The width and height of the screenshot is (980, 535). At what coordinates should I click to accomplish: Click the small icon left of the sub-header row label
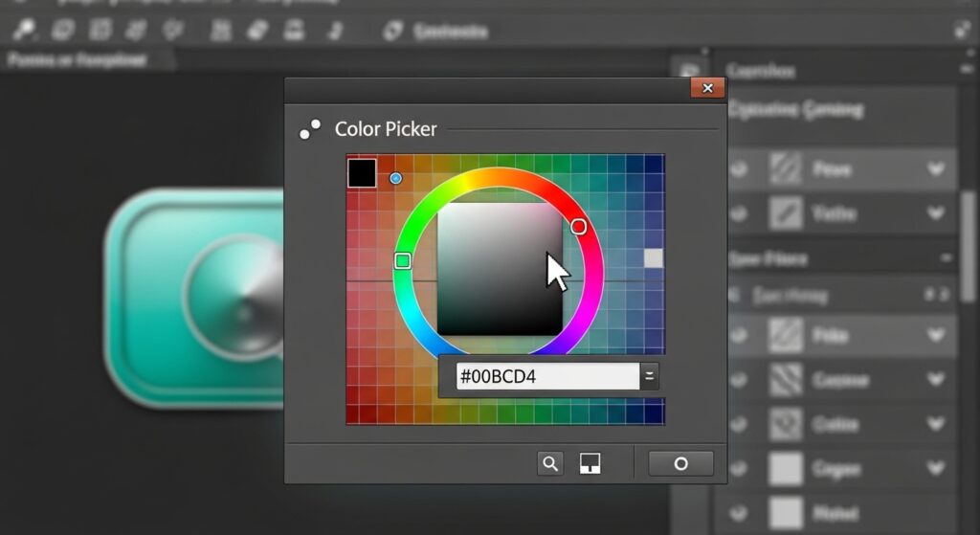[736, 295]
